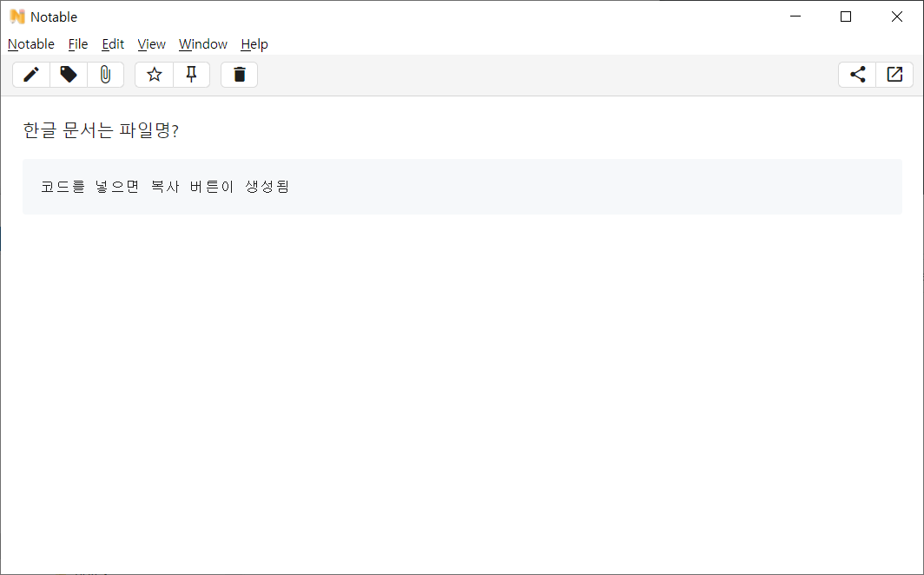Open the Edit menu

pyautogui.click(x=113, y=44)
